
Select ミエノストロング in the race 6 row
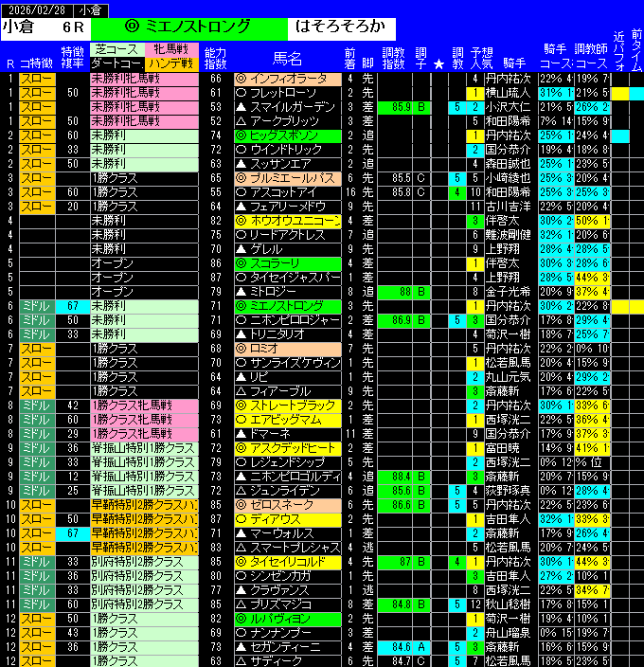(x=288, y=306)
